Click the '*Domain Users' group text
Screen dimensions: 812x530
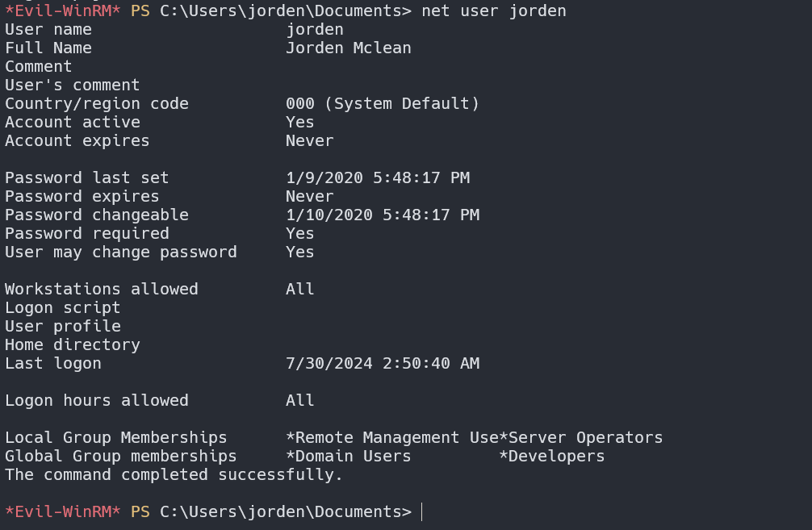tap(348, 456)
